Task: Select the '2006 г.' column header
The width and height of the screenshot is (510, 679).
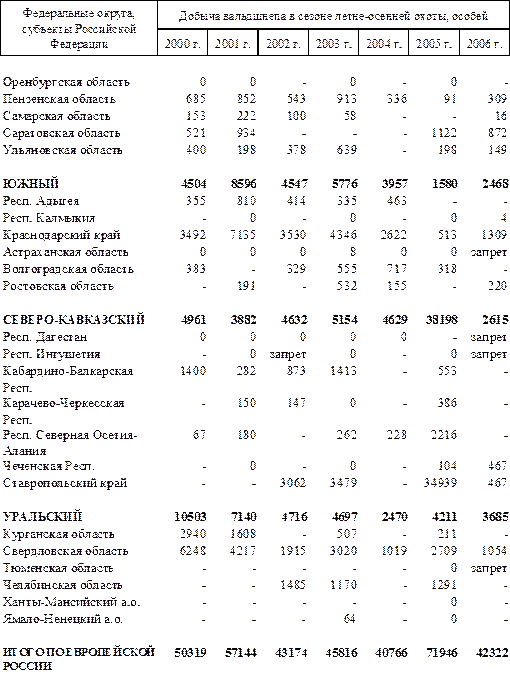Action: pos(484,44)
